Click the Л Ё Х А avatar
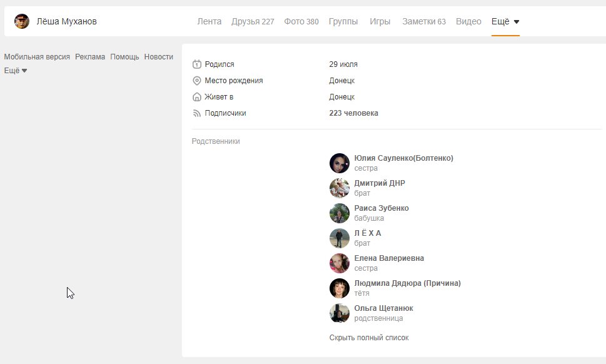The image size is (606, 364). 339,238
